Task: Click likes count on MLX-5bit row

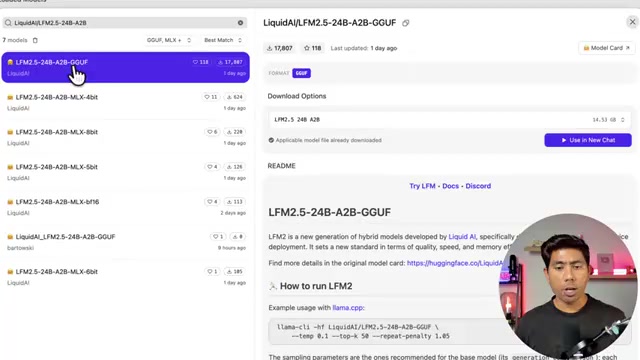Action: pos(212,167)
